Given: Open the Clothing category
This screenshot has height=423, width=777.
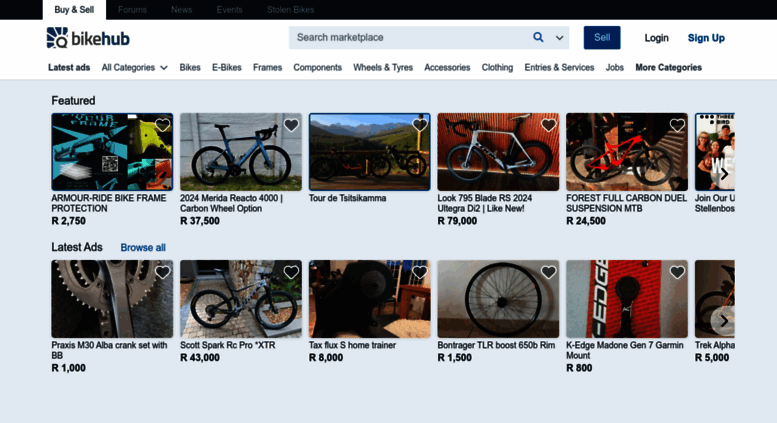Looking at the screenshot, I should pyautogui.click(x=497, y=67).
